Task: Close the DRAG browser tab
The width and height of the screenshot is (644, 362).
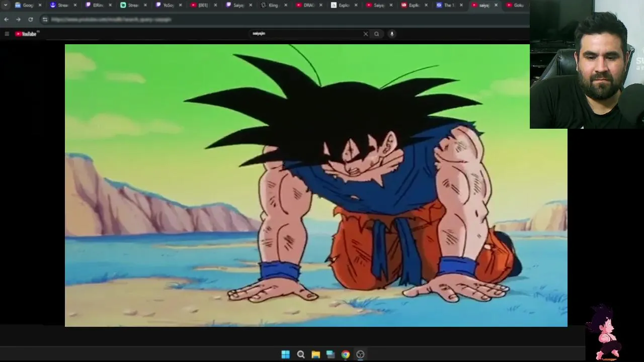Action: 321,5
